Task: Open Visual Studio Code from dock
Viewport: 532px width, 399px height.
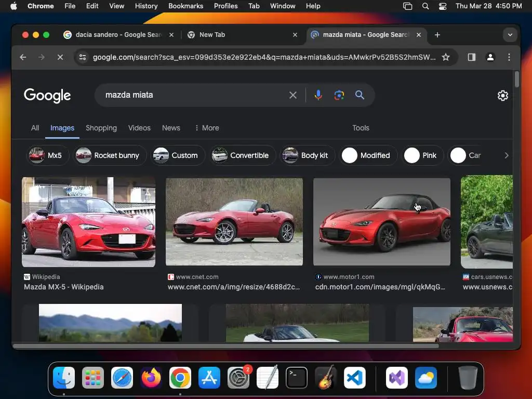Action: pyautogui.click(x=354, y=378)
